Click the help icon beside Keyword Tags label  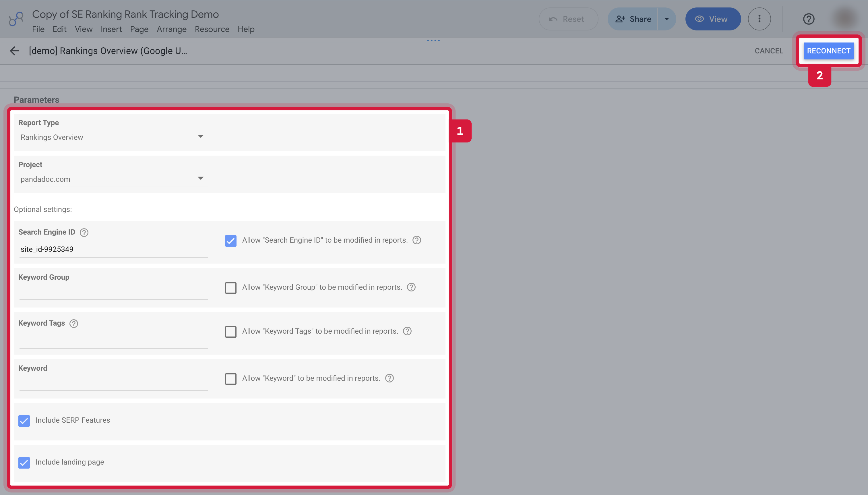[74, 324]
